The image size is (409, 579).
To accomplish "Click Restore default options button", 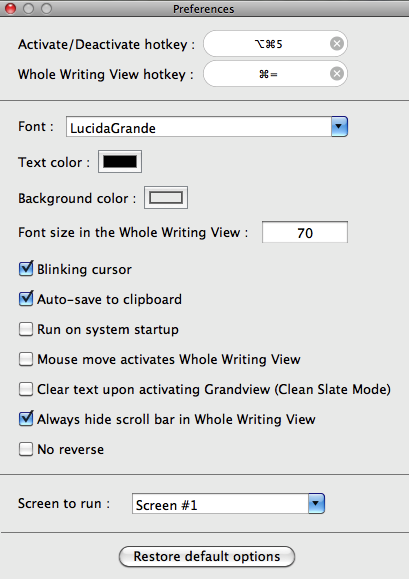I will [207, 556].
